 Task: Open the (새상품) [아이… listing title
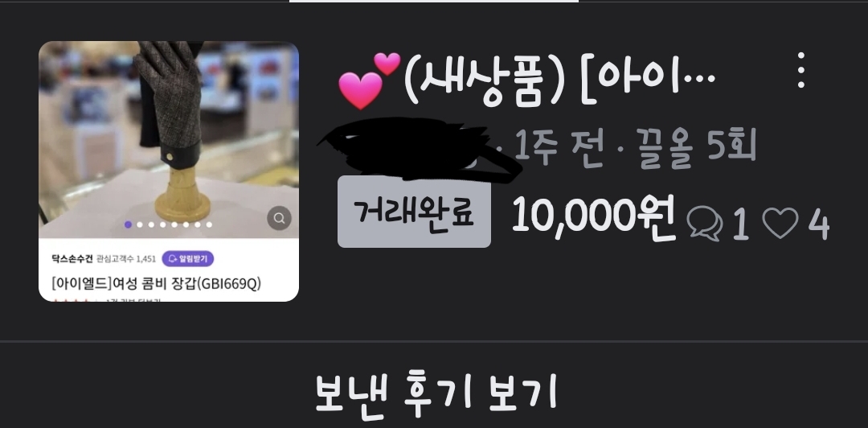pos(559,81)
